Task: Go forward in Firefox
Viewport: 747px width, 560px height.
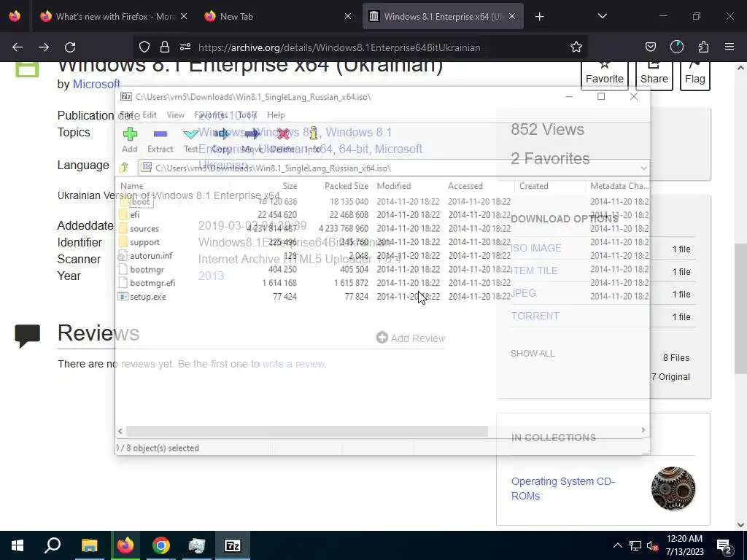Action: pos(44,47)
